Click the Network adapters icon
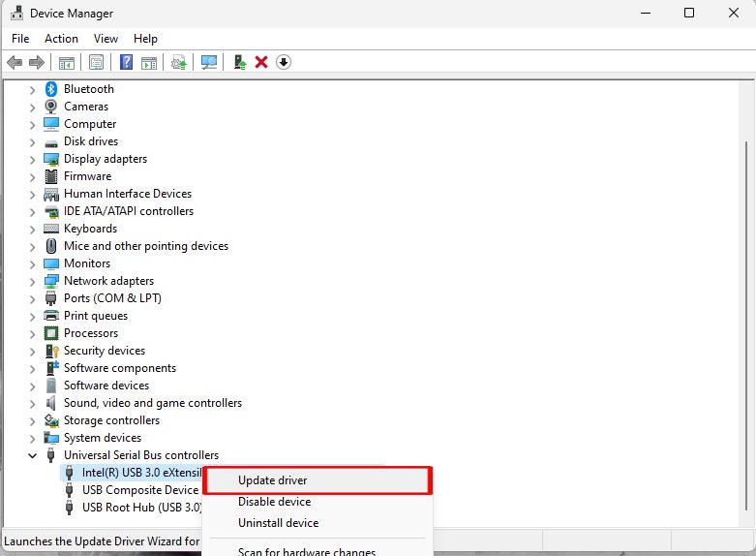 coord(51,281)
